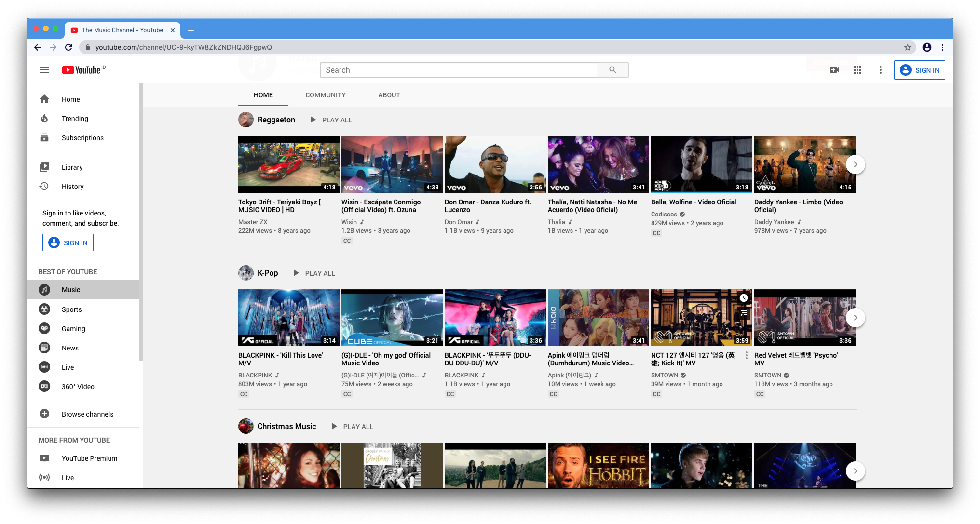980x524 pixels.
Task: Open the hamburger guide menu
Action: pyautogui.click(x=44, y=70)
